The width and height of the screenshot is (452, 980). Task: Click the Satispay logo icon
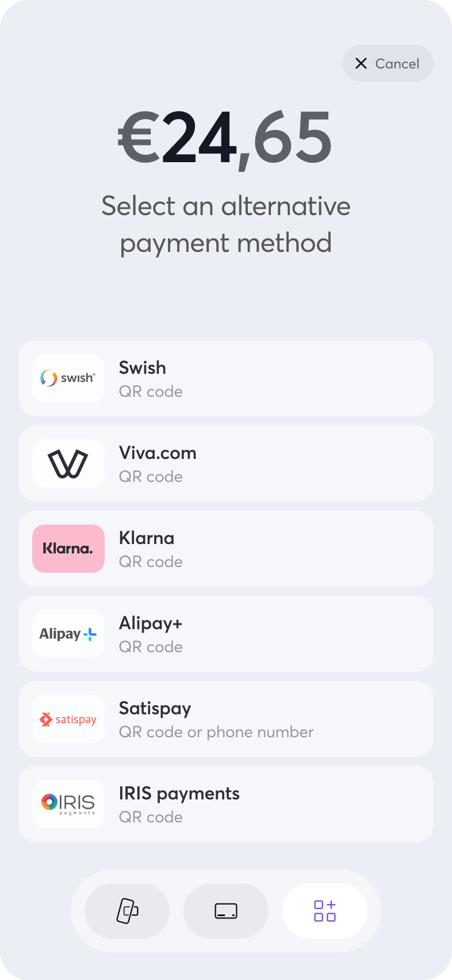pyautogui.click(x=68, y=719)
